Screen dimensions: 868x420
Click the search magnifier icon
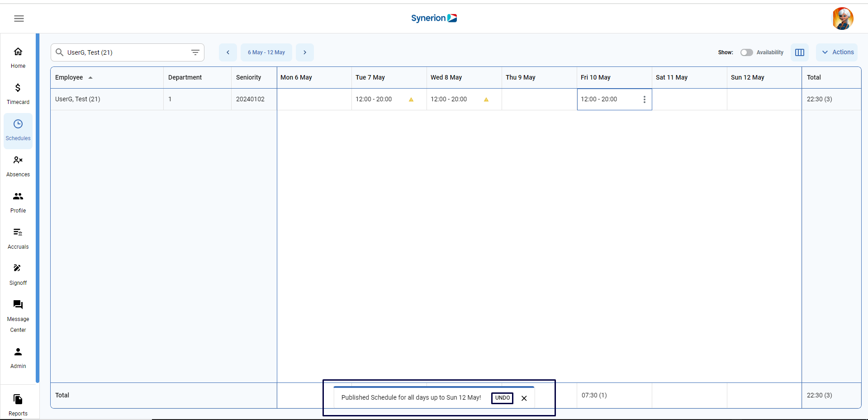point(59,52)
